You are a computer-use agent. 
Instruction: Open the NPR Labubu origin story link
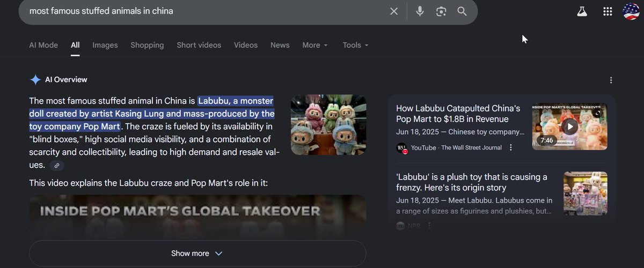coord(472,182)
